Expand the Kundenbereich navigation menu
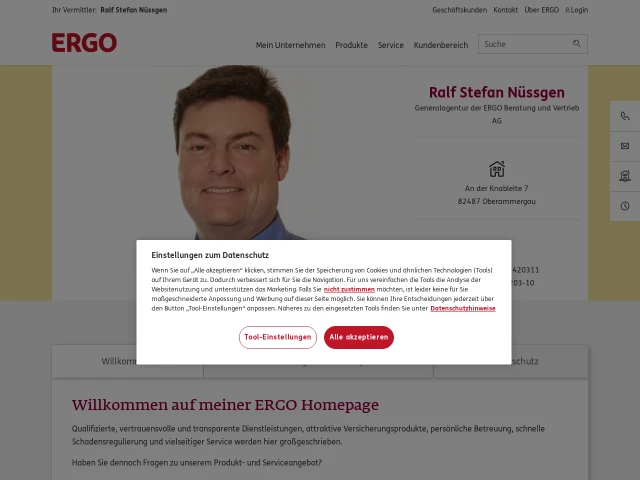Screen dimensions: 640x480 click(x=441, y=45)
